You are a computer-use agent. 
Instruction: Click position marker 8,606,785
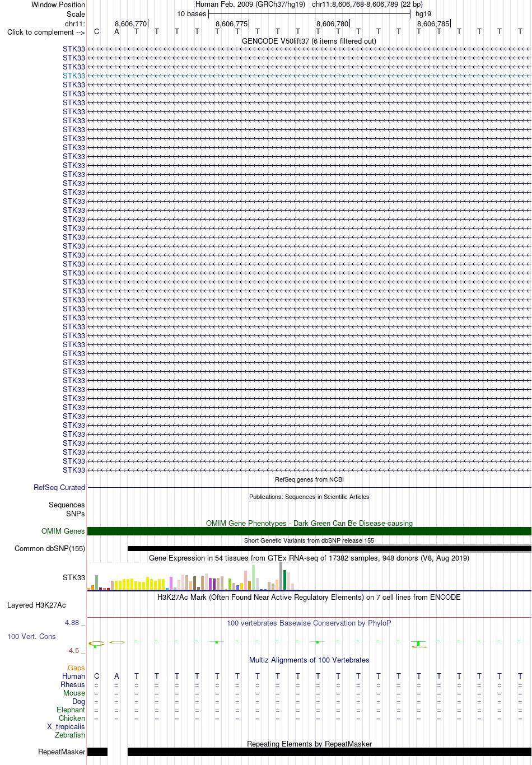point(433,24)
